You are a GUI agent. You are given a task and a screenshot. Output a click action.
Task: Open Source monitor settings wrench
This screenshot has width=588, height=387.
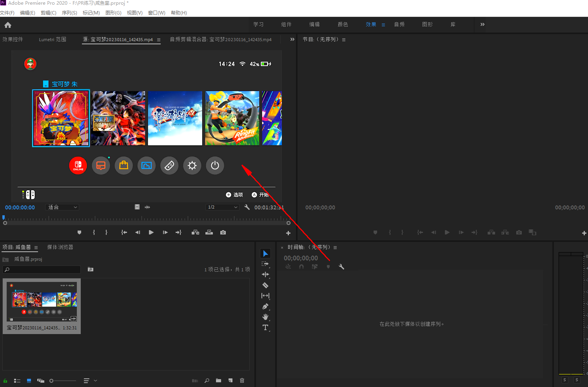[x=247, y=207]
